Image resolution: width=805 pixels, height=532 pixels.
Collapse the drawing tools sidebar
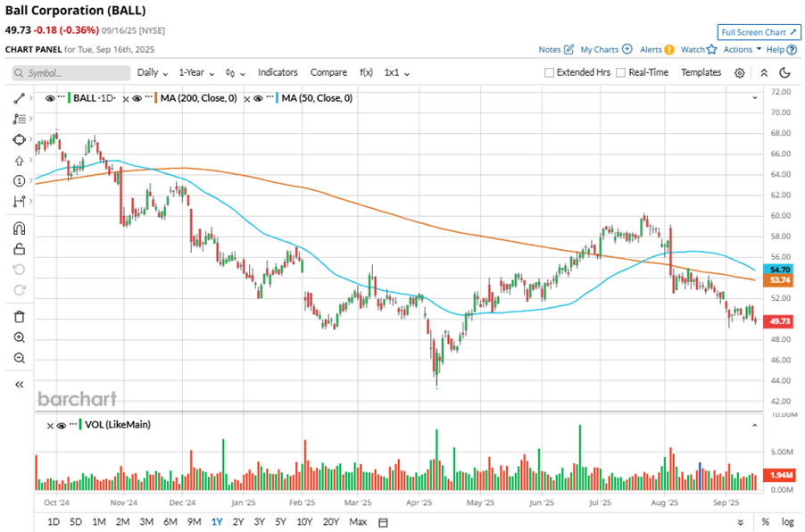pos(19,385)
